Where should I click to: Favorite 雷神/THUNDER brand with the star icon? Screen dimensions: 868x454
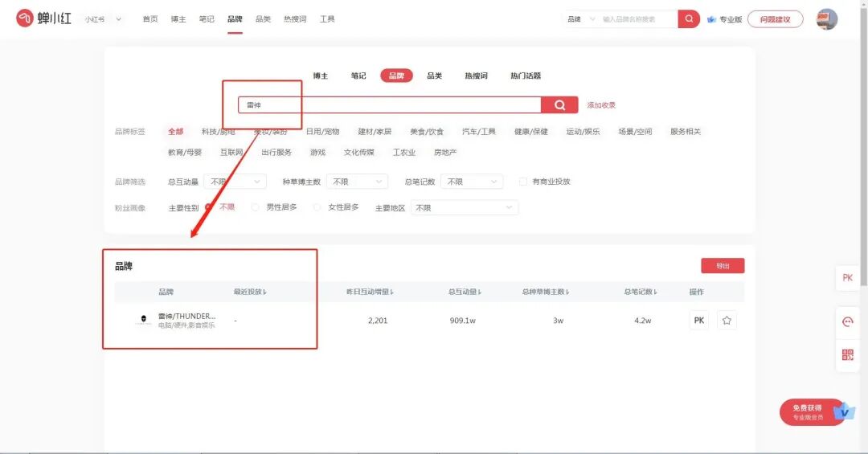click(x=727, y=320)
